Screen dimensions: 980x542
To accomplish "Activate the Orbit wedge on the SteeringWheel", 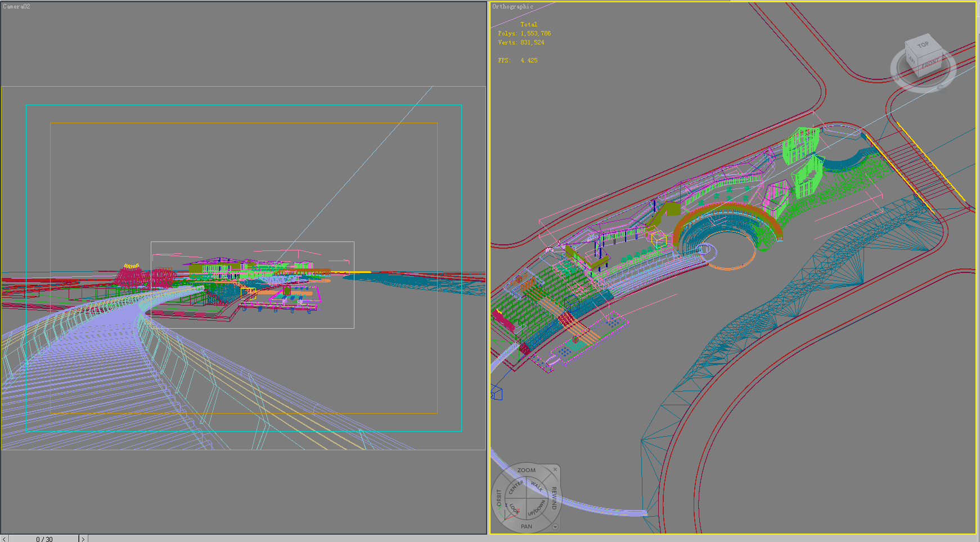I will tap(498, 498).
